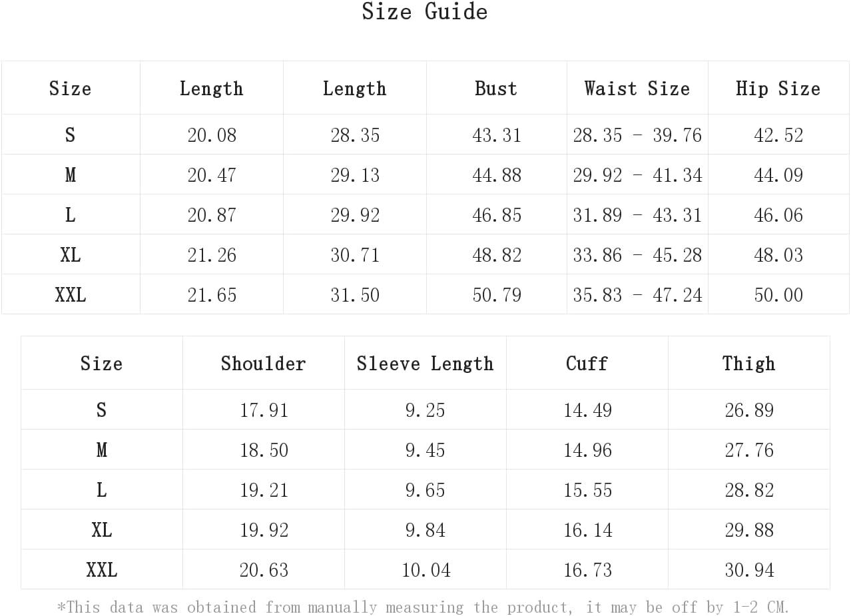Select waist range 29.92 - 41.34

pyautogui.click(x=637, y=175)
